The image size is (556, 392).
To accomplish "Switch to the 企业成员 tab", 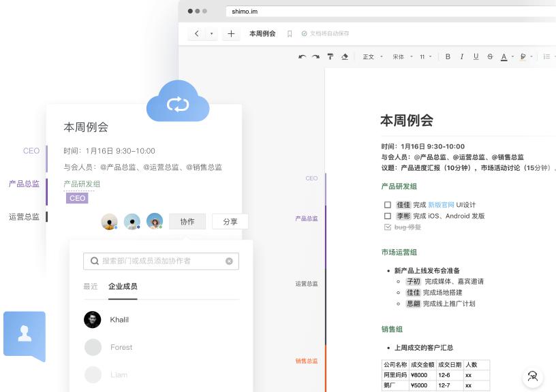I will coord(123,287).
